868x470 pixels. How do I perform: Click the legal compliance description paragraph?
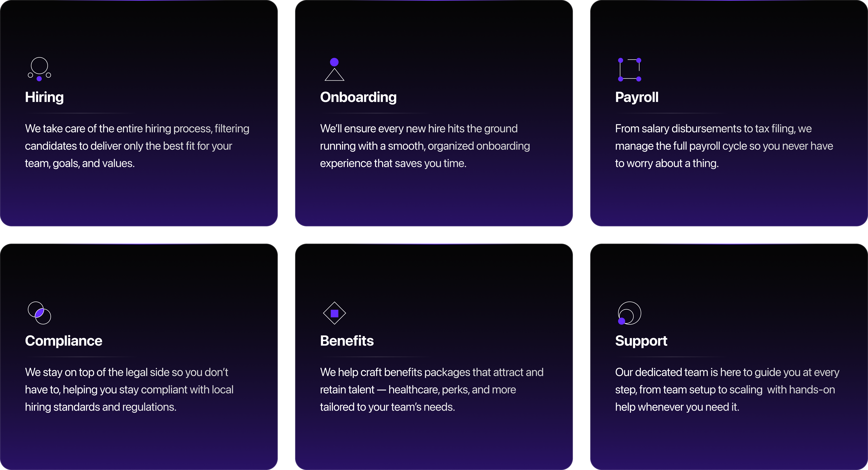pos(129,390)
